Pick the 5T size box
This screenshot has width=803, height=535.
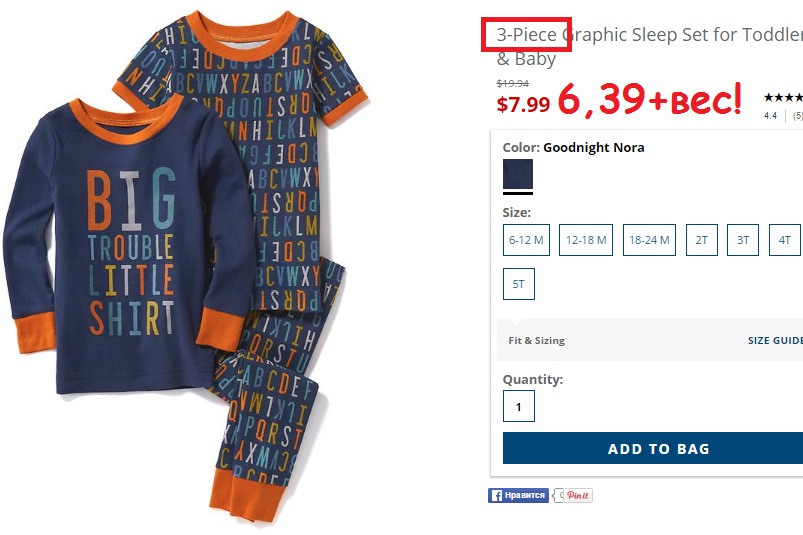[x=518, y=284]
